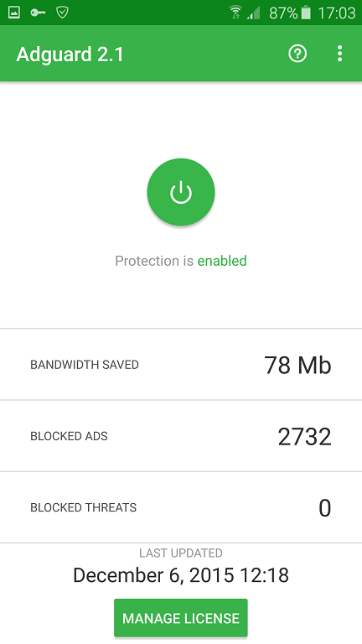Tap the 17:03 clock

click(x=337, y=13)
